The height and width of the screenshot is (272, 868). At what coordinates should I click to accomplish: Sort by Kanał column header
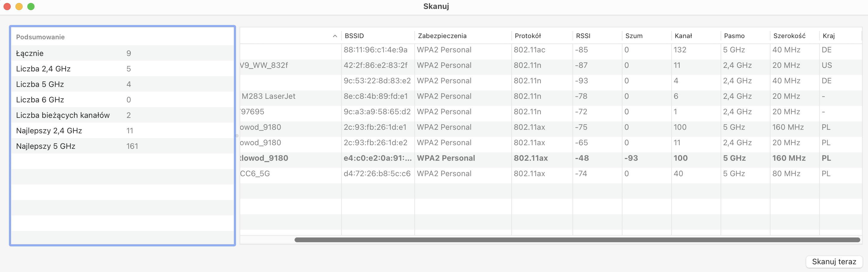(696, 36)
